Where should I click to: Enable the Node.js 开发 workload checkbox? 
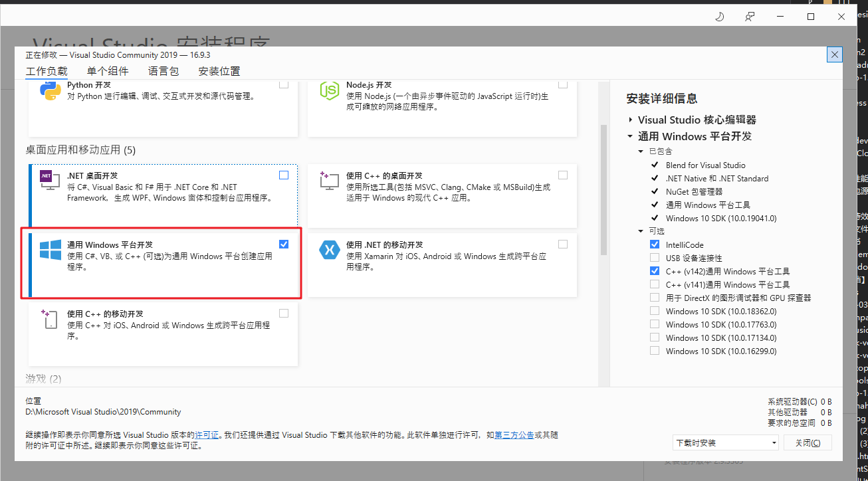click(563, 84)
